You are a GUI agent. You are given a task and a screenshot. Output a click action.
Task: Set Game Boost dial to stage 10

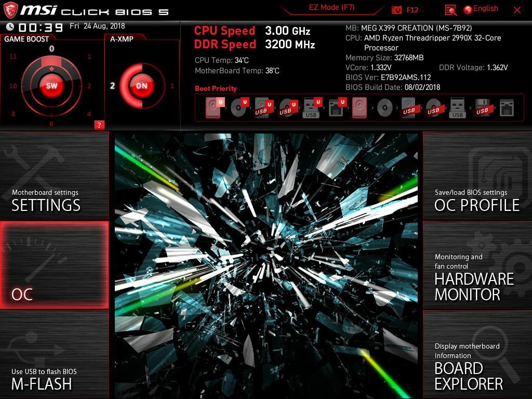[13, 86]
